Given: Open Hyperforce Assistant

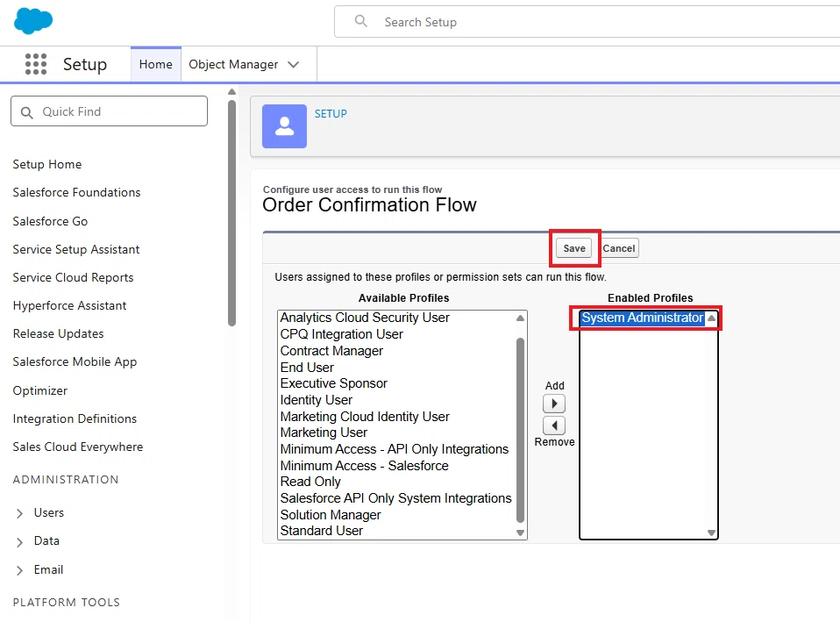Looking at the screenshot, I should pos(69,305).
